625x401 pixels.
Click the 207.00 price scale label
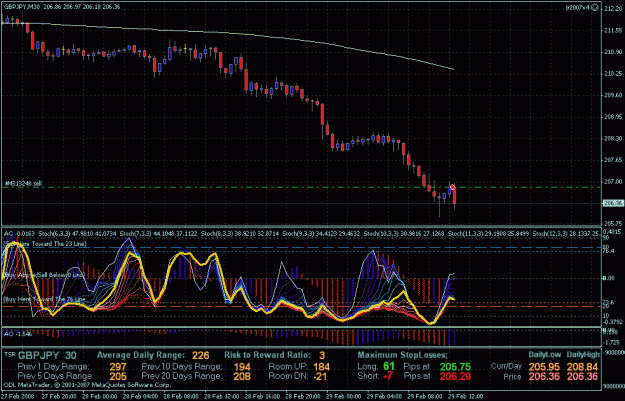point(613,181)
